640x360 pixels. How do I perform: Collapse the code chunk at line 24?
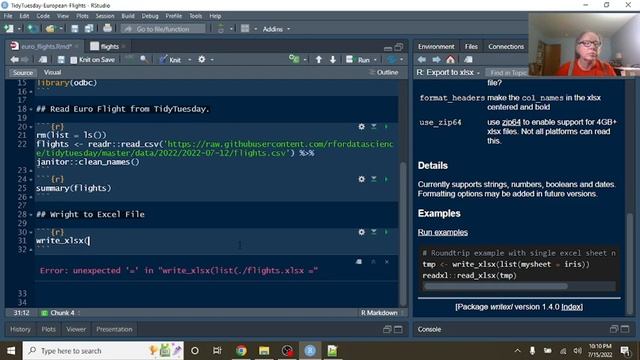click(x=31, y=180)
